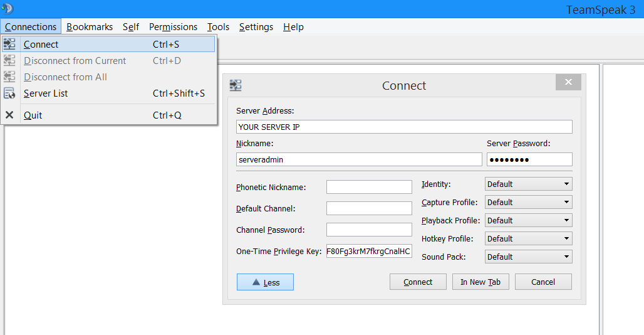
Task: Click the One-Time Privilege Key label
Action: [279, 251]
